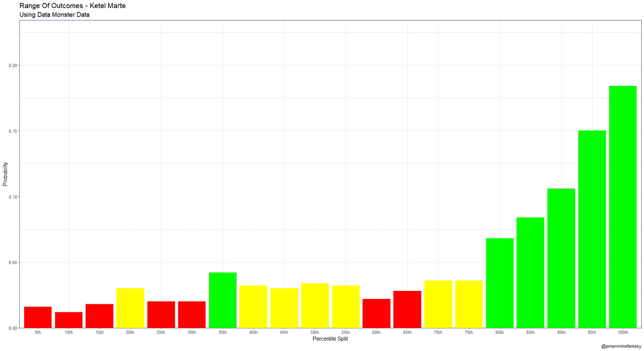This screenshot has width=644, height=351.
Task: Click the '30th' x-axis tick label
Action: pyautogui.click(x=192, y=333)
